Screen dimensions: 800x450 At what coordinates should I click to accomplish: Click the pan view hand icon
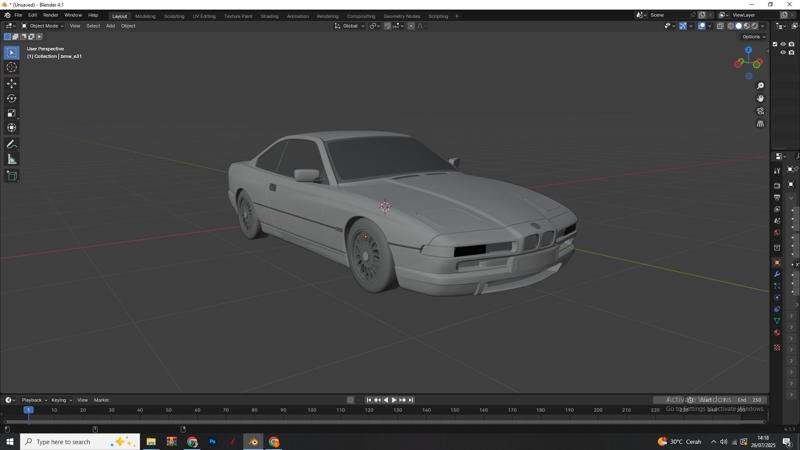[x=760, y=98]
